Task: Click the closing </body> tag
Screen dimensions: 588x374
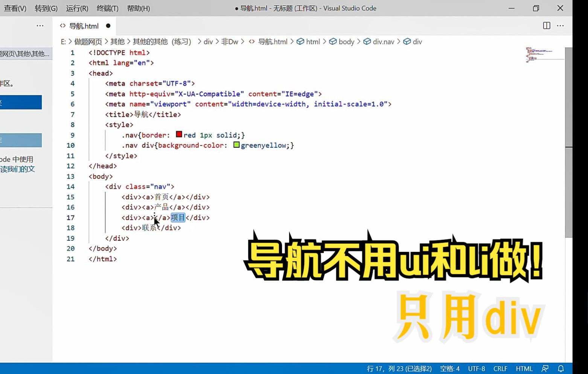Action: 103,249
